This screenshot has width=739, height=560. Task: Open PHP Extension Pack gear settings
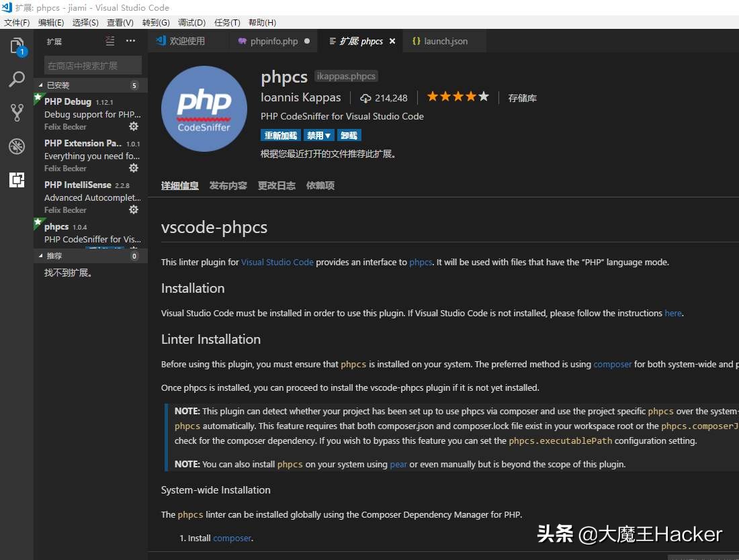coord(134,168)
